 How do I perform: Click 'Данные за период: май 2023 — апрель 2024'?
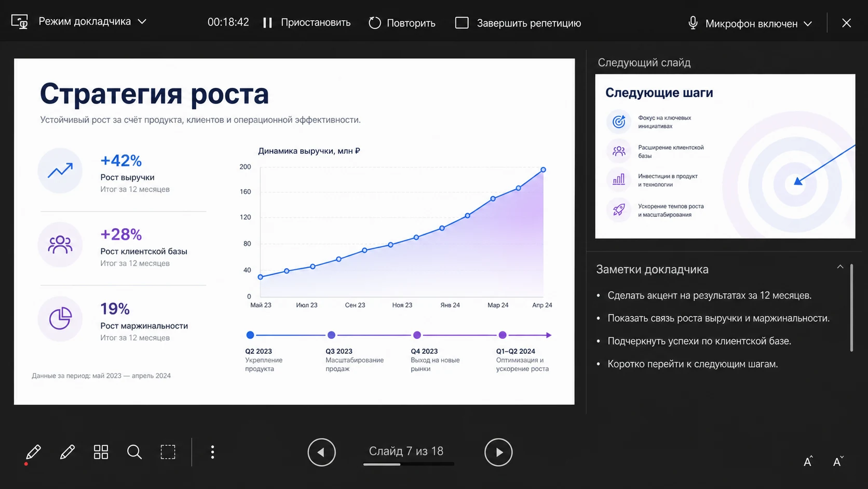click(x=101, y=376)
